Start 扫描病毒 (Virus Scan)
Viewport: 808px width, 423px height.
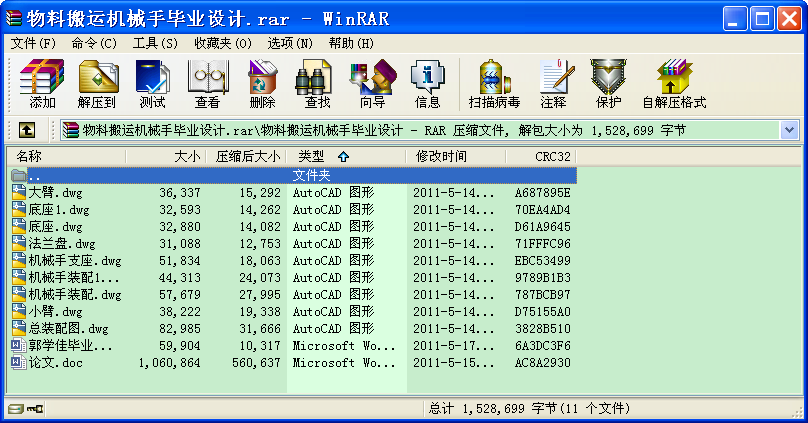[x=494, y=84]
